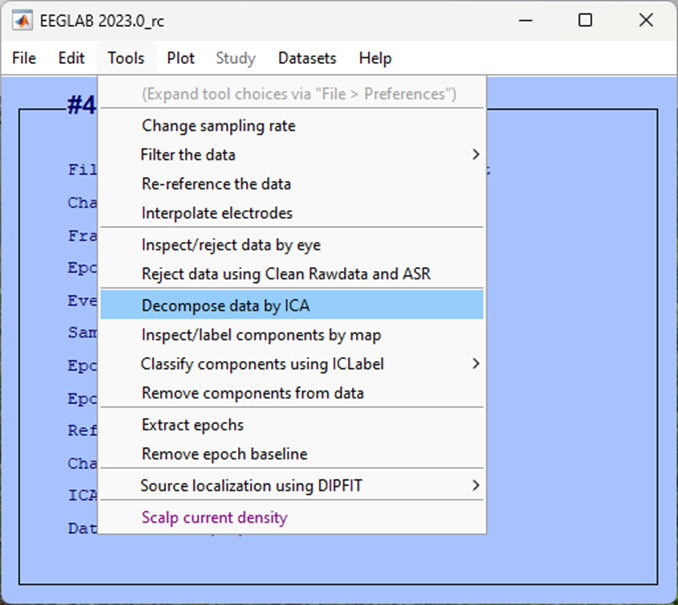Choose Reject data using Clean Rawdata and ASR
This screenshot has height=605, width=678.
pyautogui.click(x=286, y=274)
